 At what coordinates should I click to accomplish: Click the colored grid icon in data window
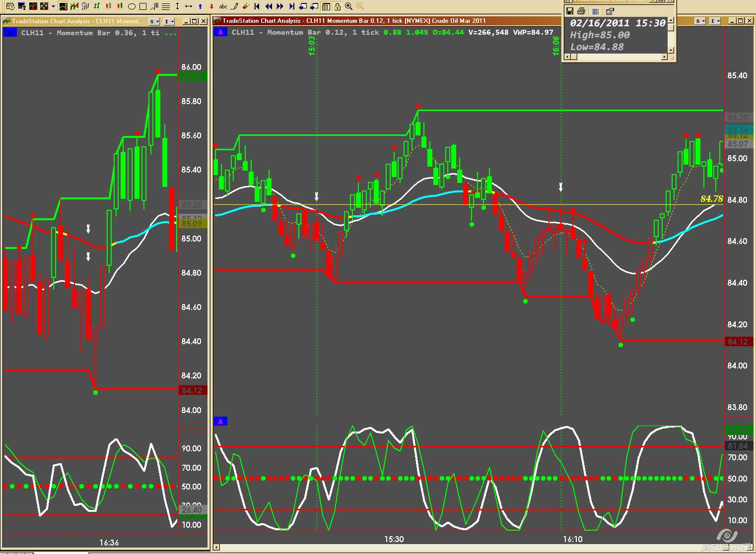tap(596, 11)
